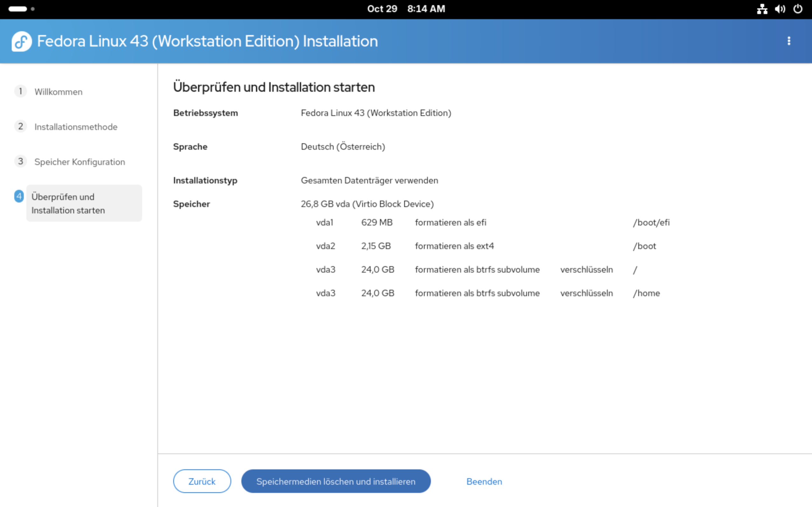Open the clock showing Oct 29 8:14 AM
The width and height of the screenshot is (812, 507).
[406, 9]
